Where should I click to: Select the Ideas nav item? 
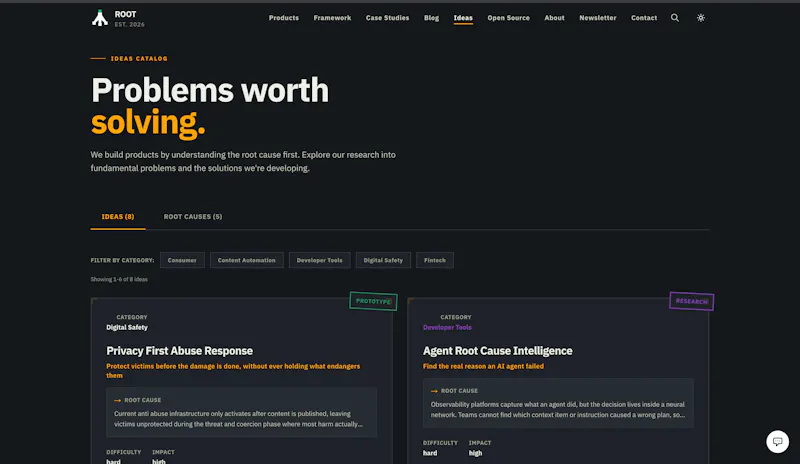click(463, 18)
